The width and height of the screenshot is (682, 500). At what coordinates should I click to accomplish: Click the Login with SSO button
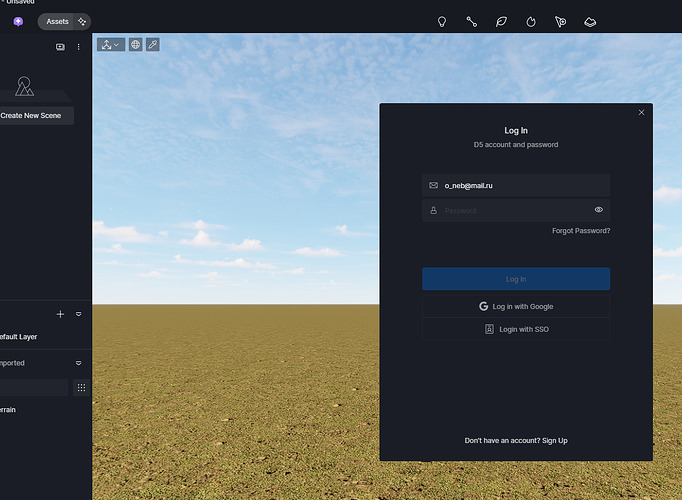click(x=516, y=329)
